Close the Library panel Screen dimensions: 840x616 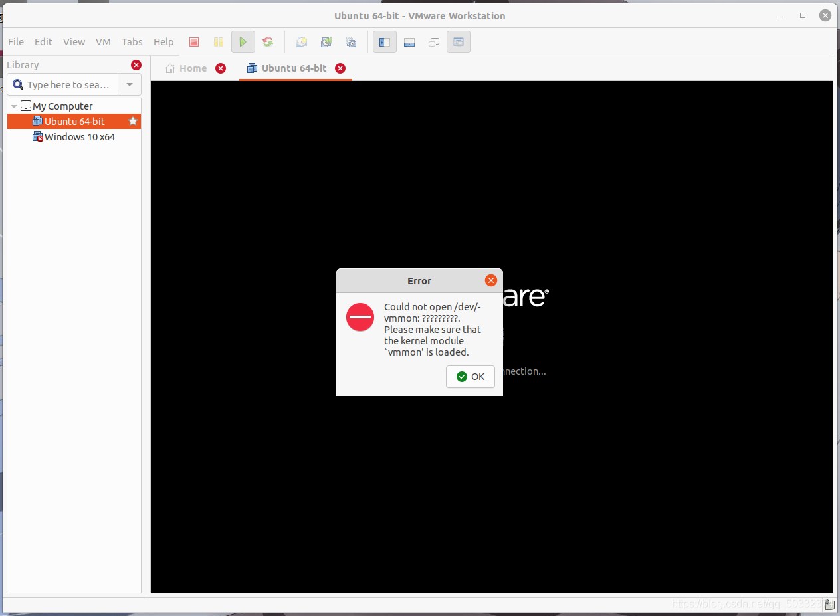click(x=136, y=65)
